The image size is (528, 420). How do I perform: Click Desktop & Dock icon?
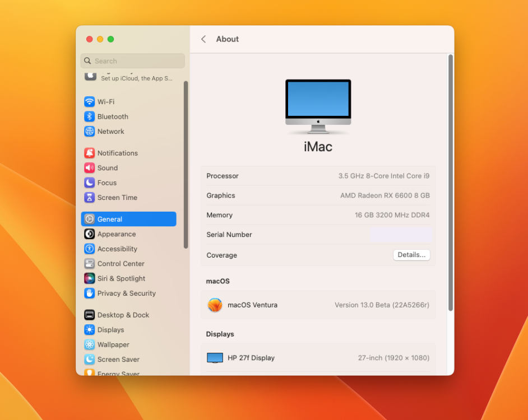click(89, 315)
